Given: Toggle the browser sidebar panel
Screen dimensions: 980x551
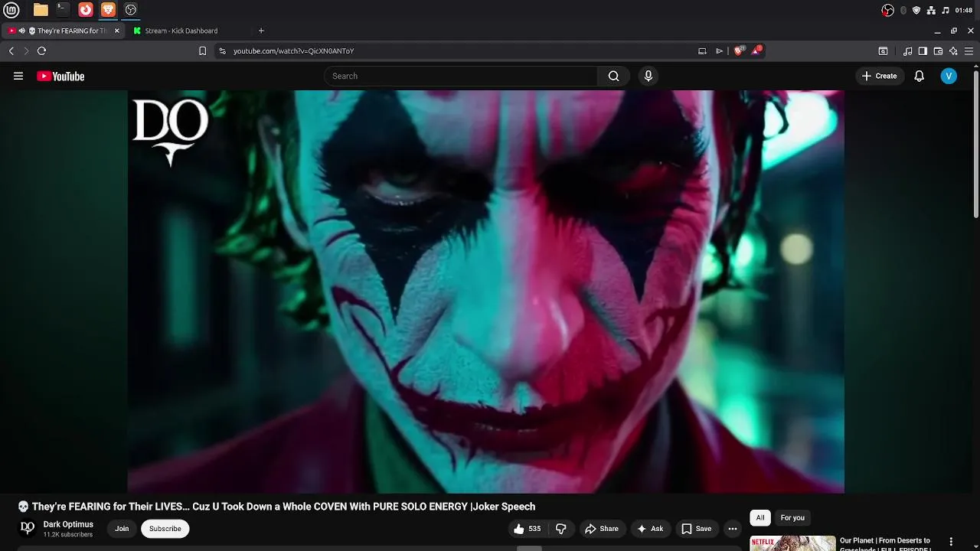Looking at the screenshot, I should pyautogui.click(x=923, y=51).
